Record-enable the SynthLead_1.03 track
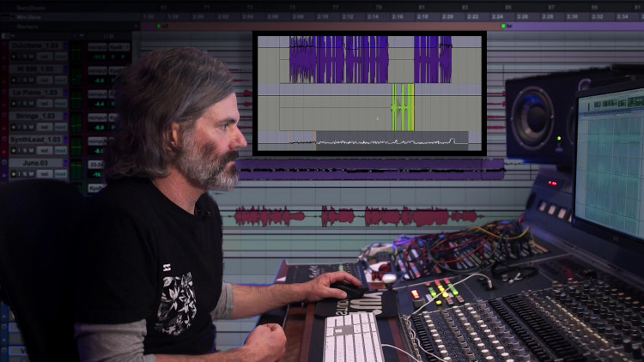644x362 pixels. point(14,150)
